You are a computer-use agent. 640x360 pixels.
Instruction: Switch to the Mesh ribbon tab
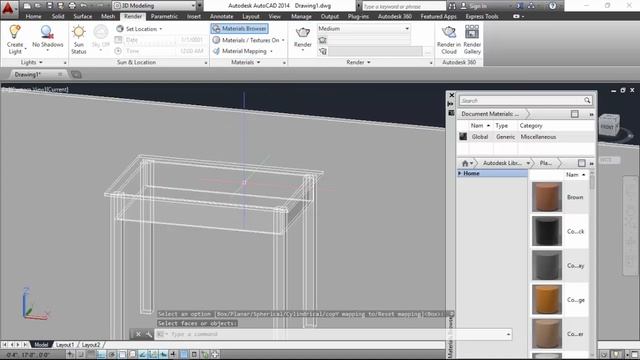coord(108,16)
